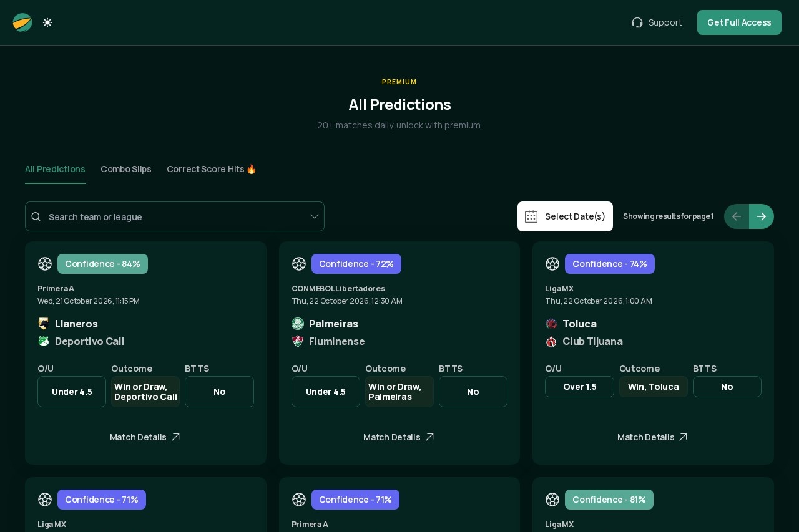Select Win or Draw, Palmeiras outcome
799x532 pixels.
pyautogui.click(x=399, y=392)
